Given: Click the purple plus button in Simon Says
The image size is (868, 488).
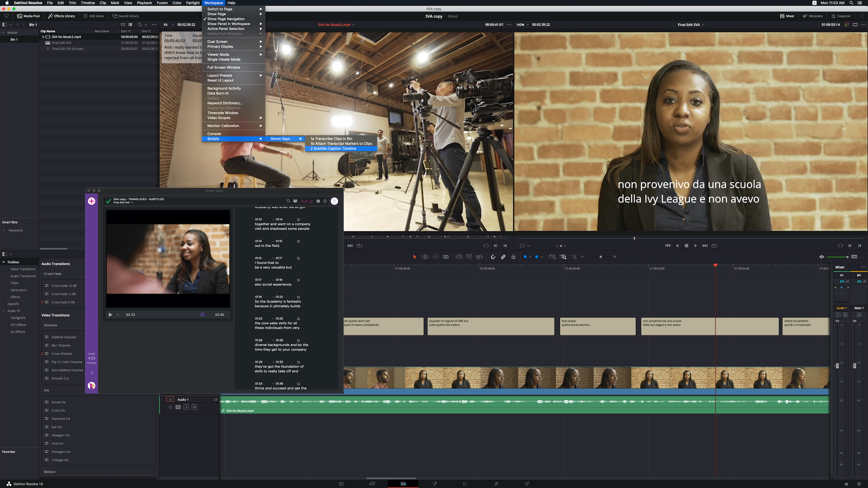Looking at the screenshot, I should click(91, 201).
